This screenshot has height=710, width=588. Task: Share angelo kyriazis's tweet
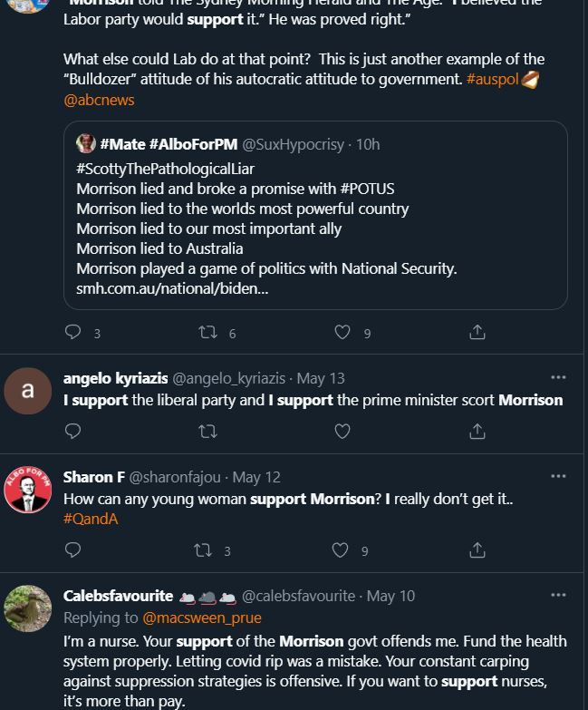[x=477, y=432]
